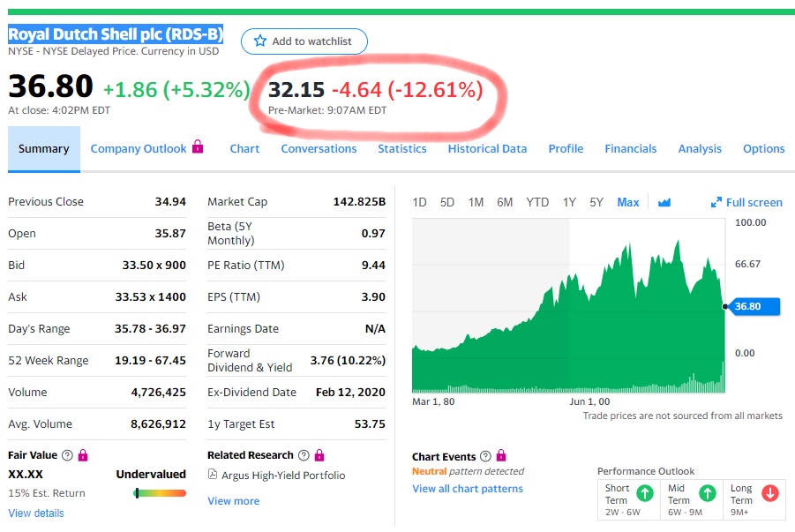Viewport: 795px width, 532px height.
Task: Click the chart type area icon
Action: tap(664, 202)
